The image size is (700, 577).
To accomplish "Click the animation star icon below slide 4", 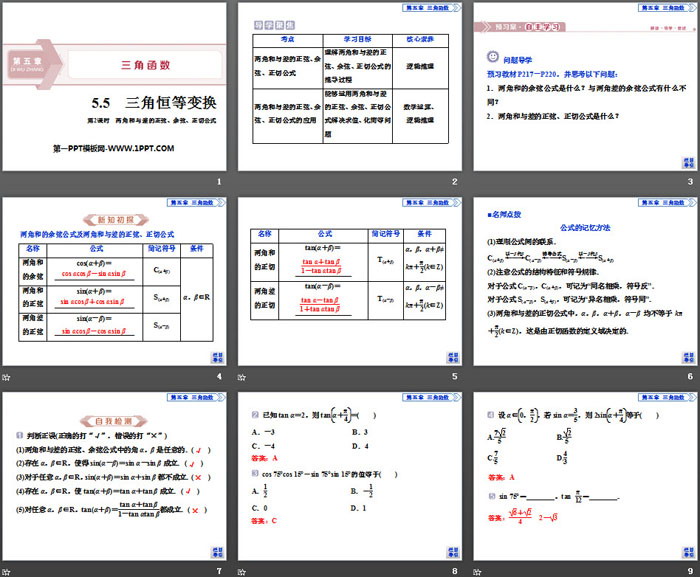I will tap(6, 377).
